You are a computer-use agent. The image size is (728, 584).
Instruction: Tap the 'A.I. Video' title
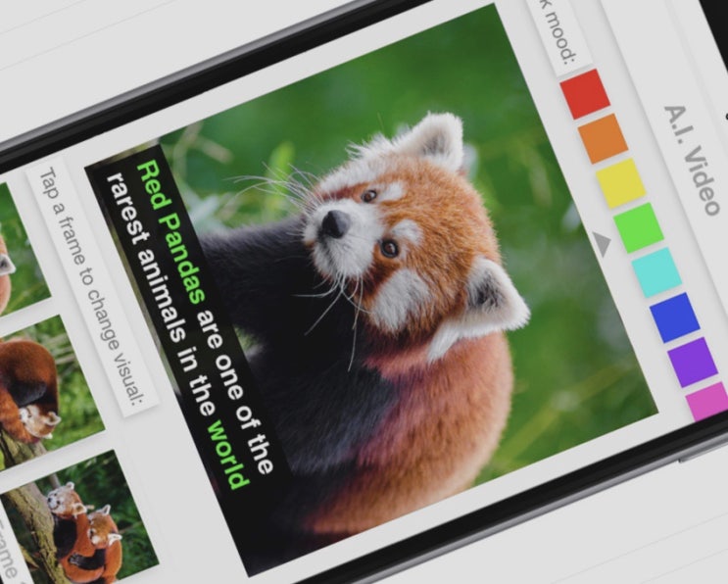click(692, 160)
